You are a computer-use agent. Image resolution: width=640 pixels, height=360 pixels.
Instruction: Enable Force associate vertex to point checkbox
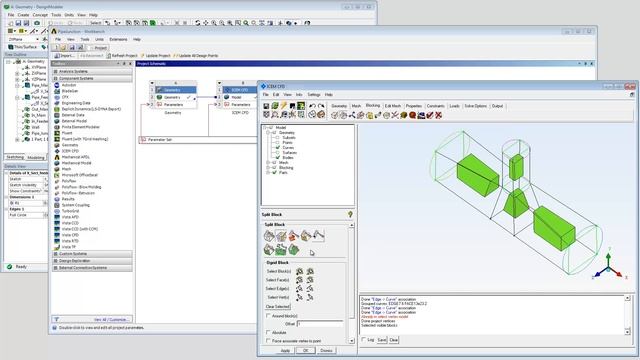pyautogui.click(x=268, y=340)
